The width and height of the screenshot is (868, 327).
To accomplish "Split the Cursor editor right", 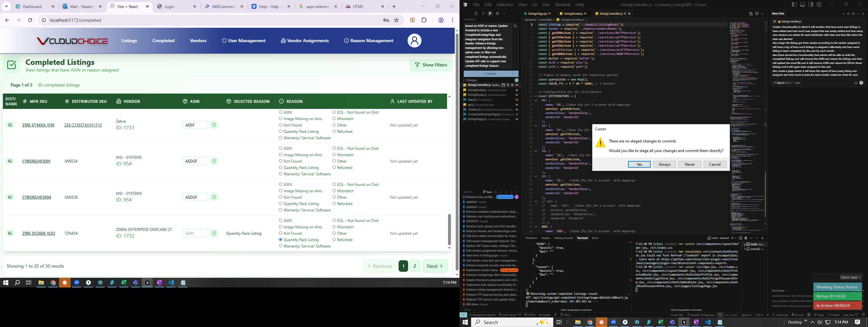I will point(757,13).
